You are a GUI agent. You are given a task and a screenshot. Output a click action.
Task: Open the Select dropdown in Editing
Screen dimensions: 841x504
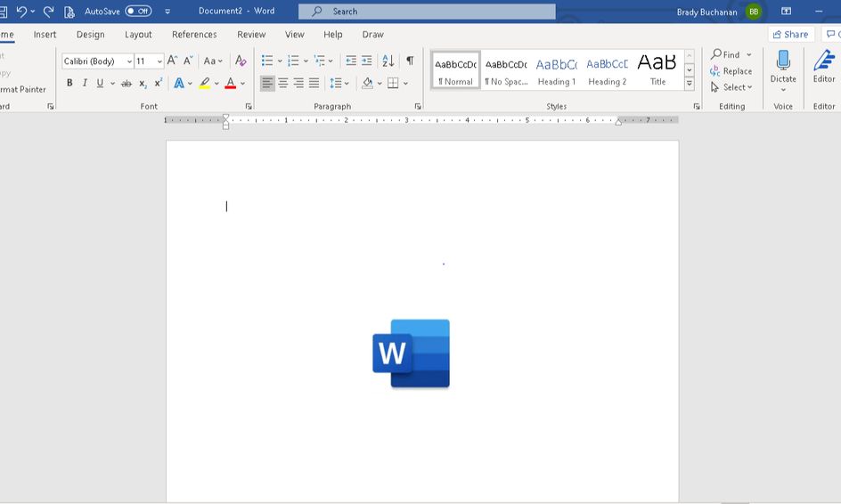click(731, 87)
